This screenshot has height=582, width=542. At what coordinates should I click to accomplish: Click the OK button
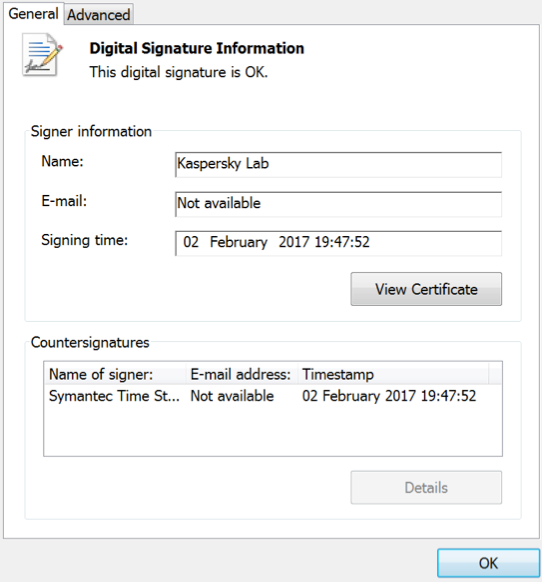(x=488, y=563)
